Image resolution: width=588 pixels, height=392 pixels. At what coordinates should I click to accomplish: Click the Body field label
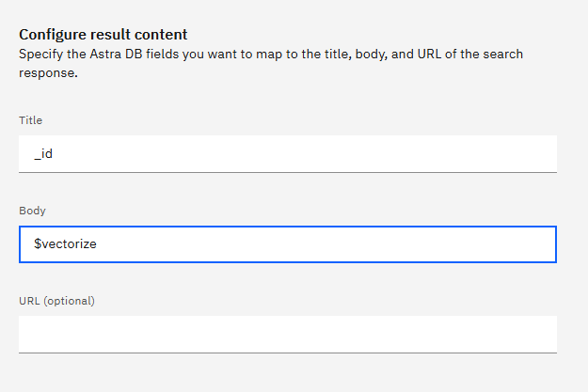(x=32, y=211)
